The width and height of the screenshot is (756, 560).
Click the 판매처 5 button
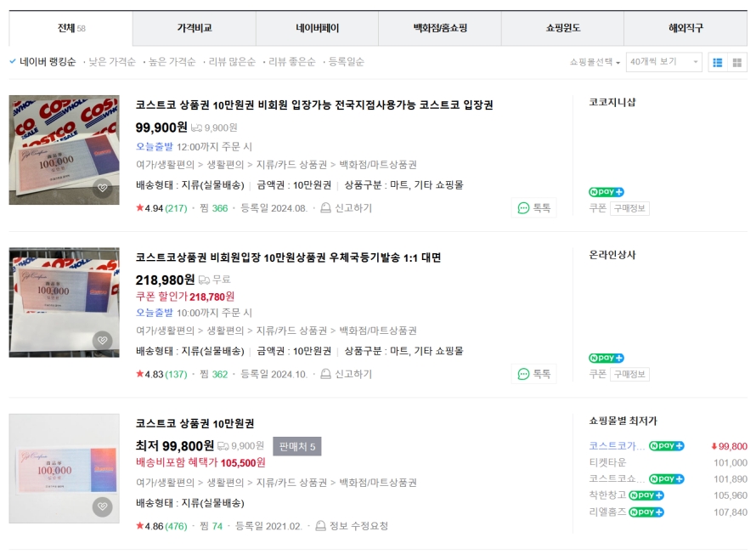click(x=297, y=447)
